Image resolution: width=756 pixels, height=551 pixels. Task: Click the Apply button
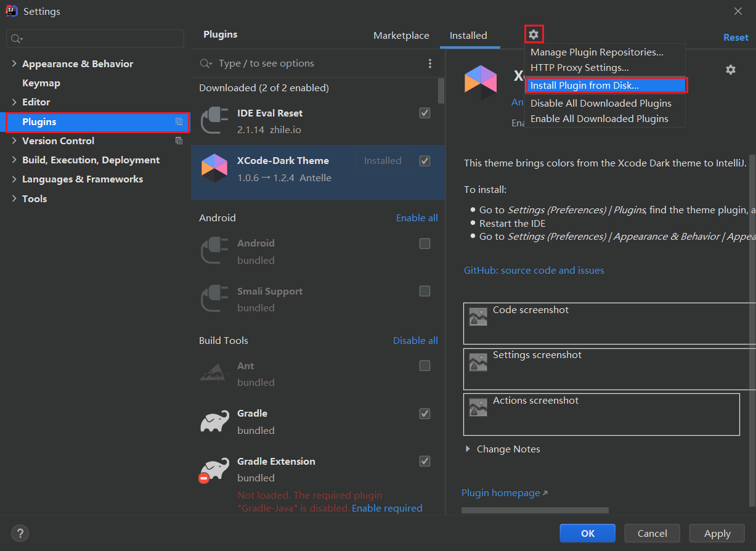pos(717,533)
